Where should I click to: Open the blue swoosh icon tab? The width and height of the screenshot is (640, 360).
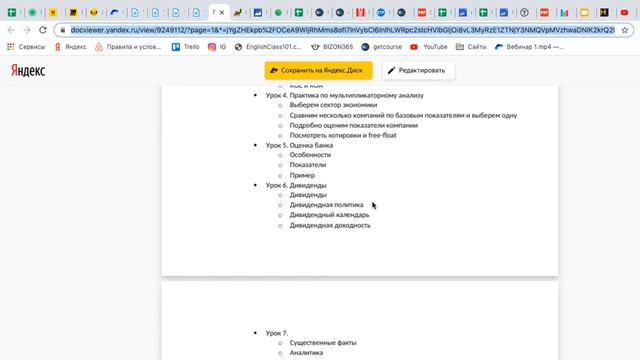point(114,13)
